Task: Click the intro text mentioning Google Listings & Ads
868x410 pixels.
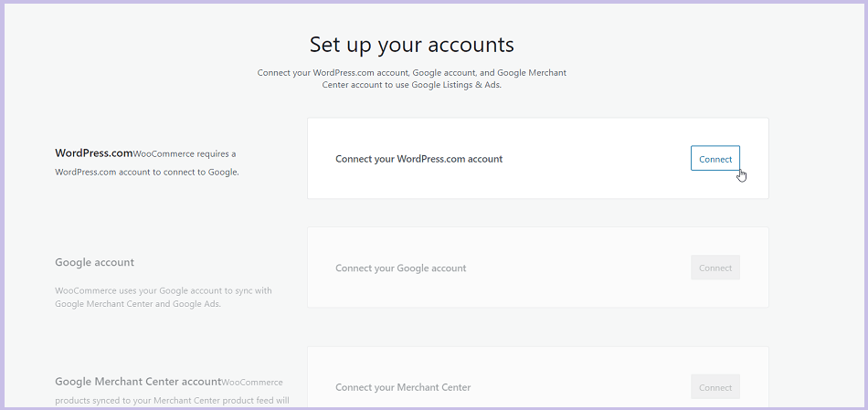Action: pyautogui.click(x=412, y=79)
